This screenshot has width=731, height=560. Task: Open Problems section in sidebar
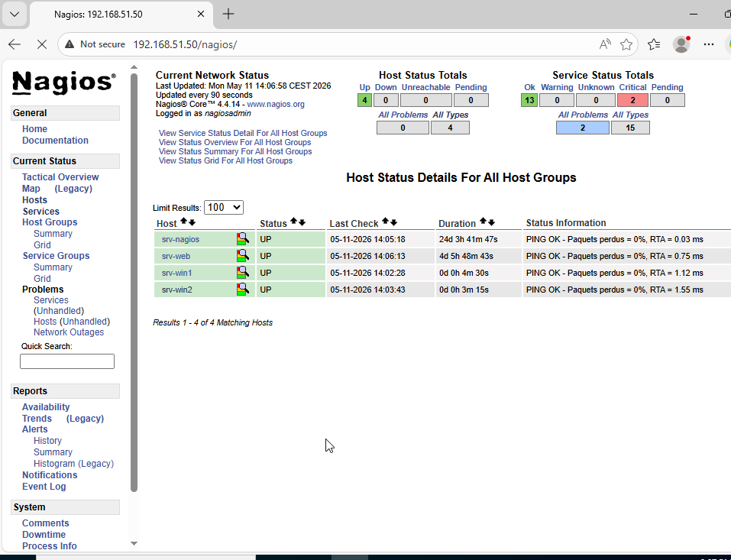[x=43, y=290]
